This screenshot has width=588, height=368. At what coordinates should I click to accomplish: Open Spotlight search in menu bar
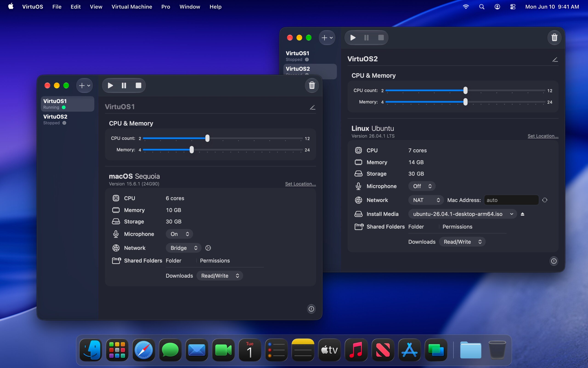482,7
